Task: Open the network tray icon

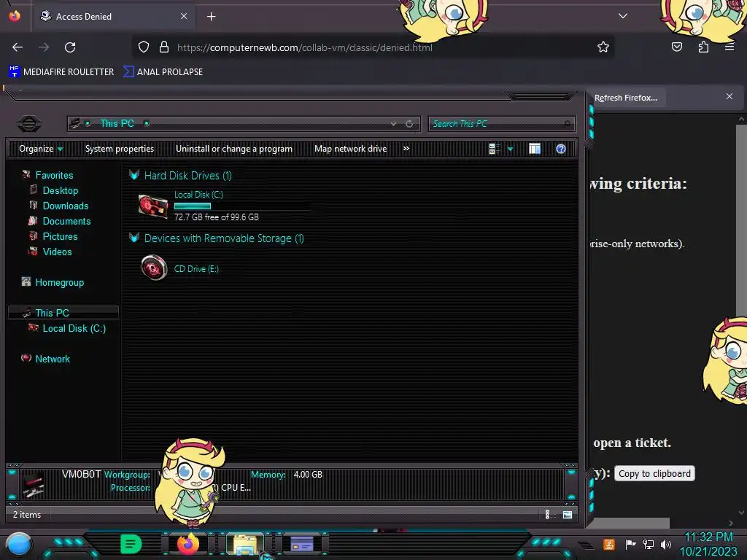Action: coord(648,544)
